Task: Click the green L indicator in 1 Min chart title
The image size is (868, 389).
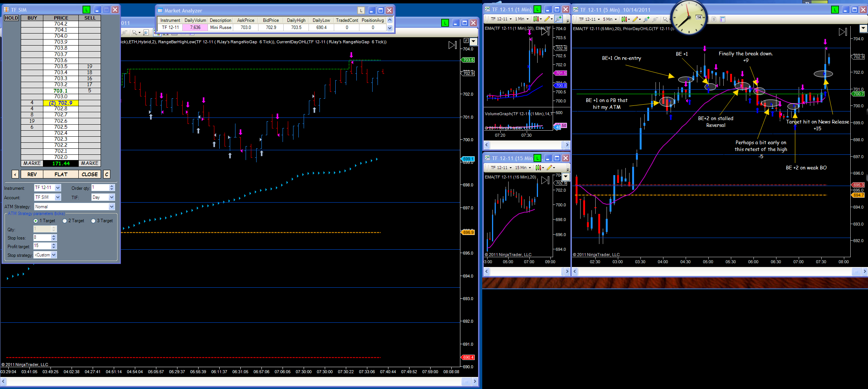Action: coord(538,9)
